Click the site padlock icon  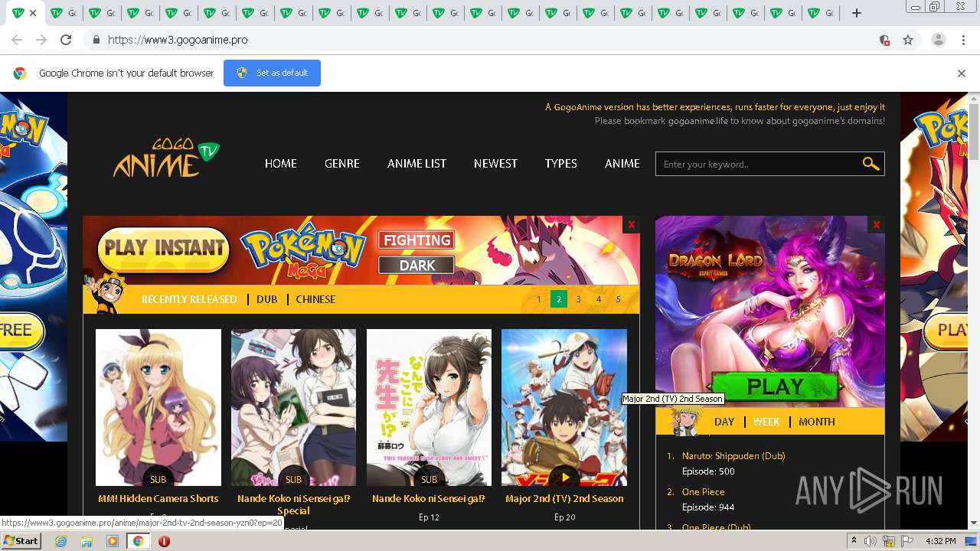[96, 40]
